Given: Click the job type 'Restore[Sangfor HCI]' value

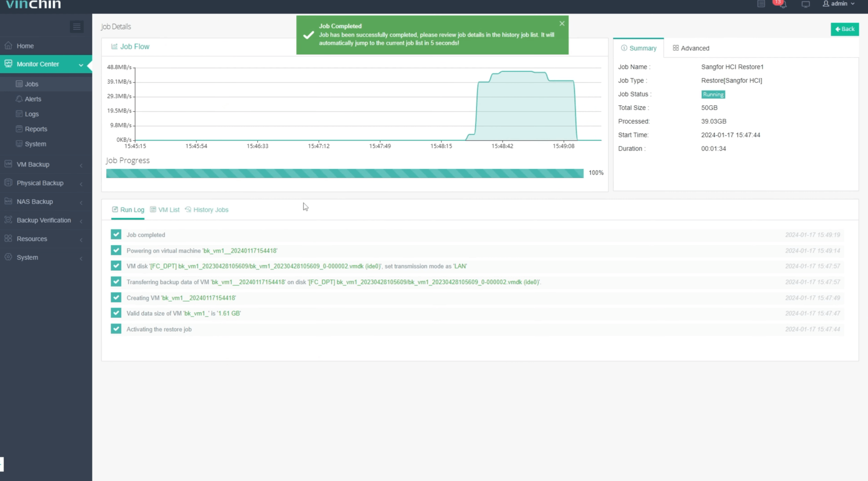Looking at the screenshot, I should click(x=731, y=80).
